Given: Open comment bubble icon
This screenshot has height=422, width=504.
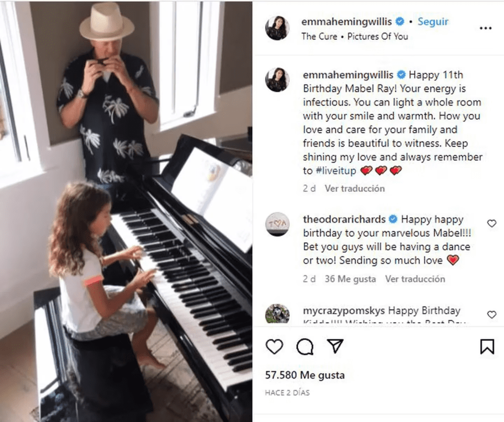Looking at the screenshot, I should coord(305,346).
